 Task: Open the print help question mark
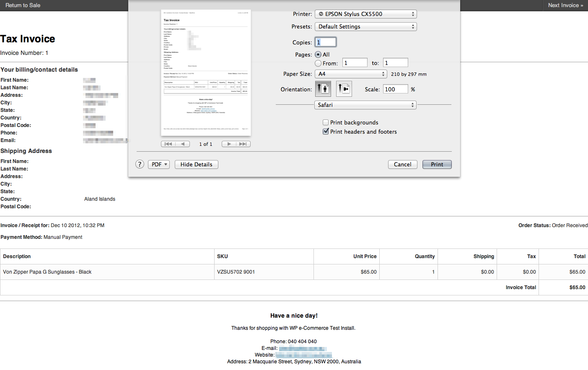tap(140, 164)
